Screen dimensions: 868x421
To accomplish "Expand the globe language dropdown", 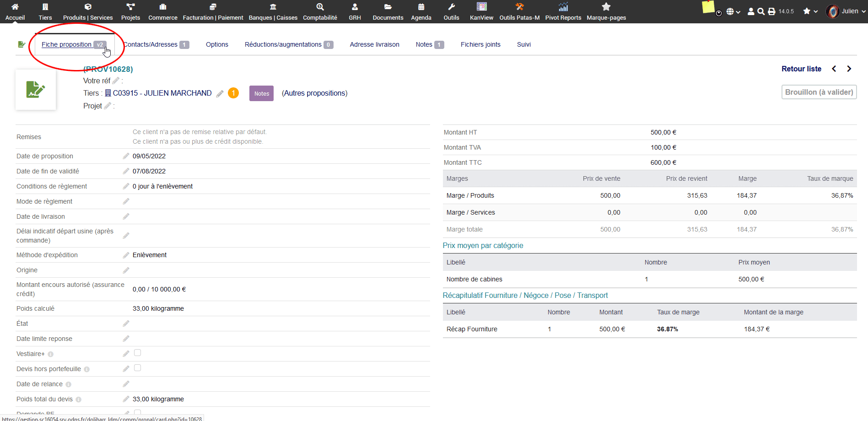I will click(733, 11).
